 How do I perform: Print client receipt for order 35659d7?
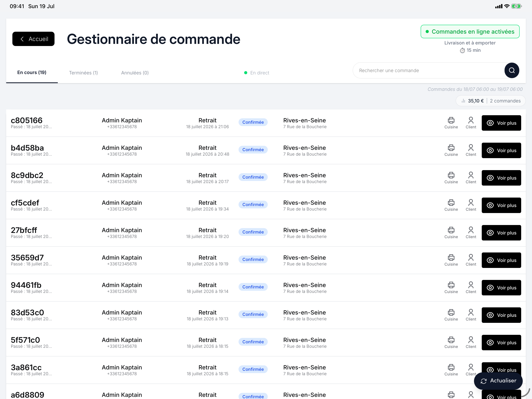(x=471, y=260)
